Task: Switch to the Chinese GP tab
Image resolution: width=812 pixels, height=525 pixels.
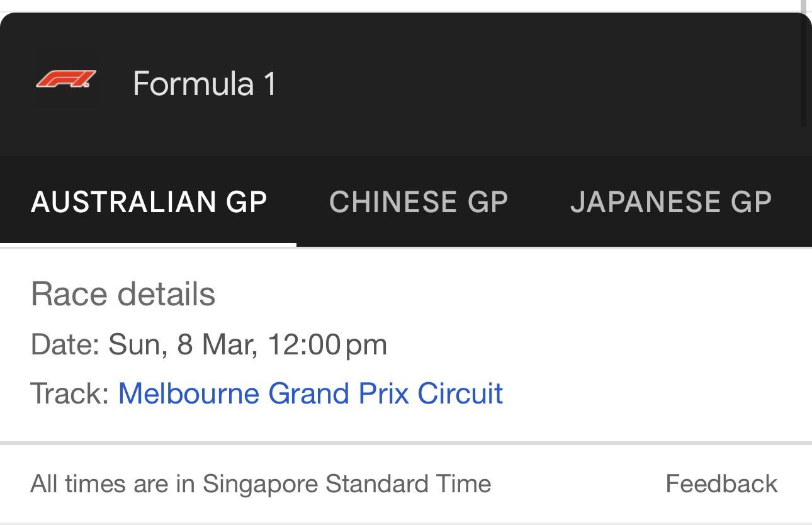Action: tap(418, 202)
